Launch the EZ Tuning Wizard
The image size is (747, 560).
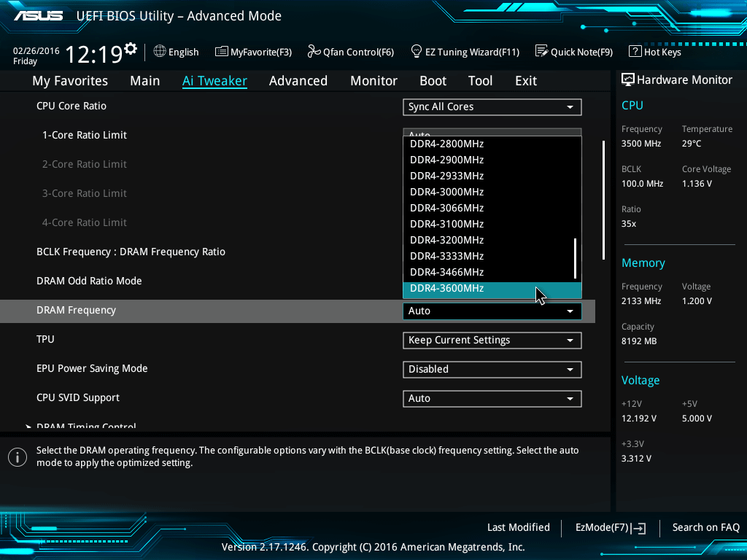tap(465, 52)
